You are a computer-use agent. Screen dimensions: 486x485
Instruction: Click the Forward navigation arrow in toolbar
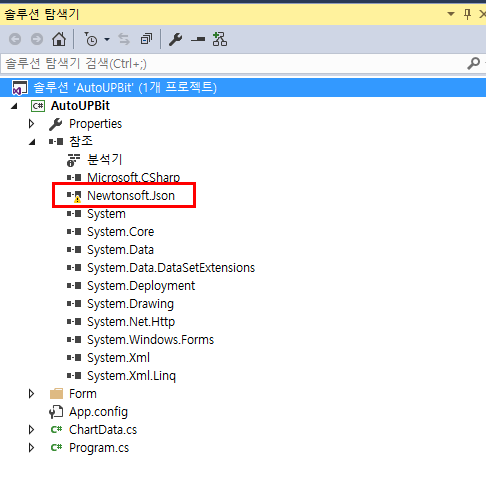click(37, 39)
